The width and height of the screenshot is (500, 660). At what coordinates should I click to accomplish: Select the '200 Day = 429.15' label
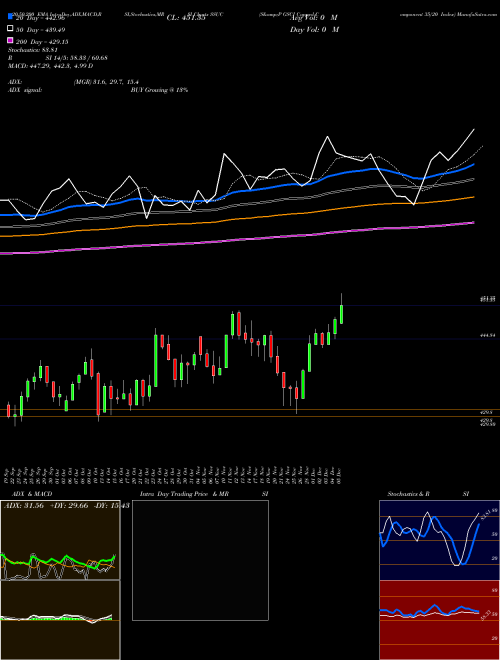pyautogui.click(x=42, y=42)
